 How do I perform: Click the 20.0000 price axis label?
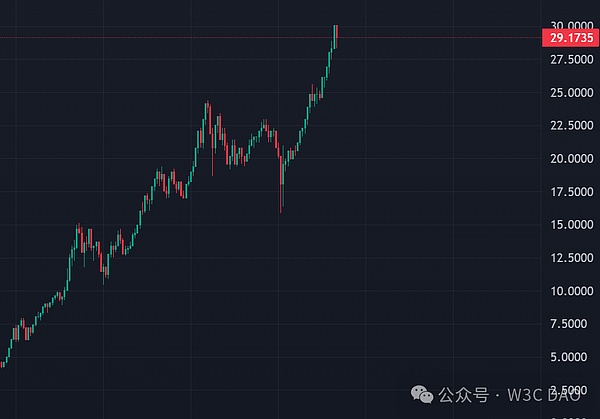tap(568, 159)
